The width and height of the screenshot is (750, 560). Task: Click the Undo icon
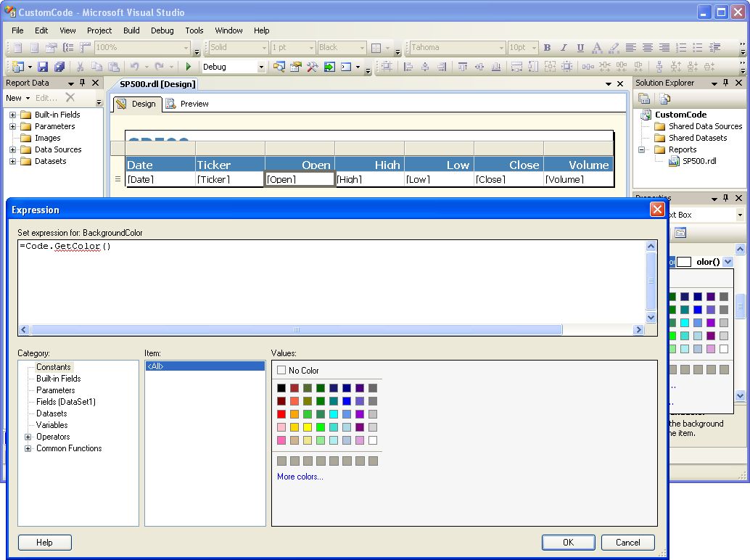click(135, 67)
